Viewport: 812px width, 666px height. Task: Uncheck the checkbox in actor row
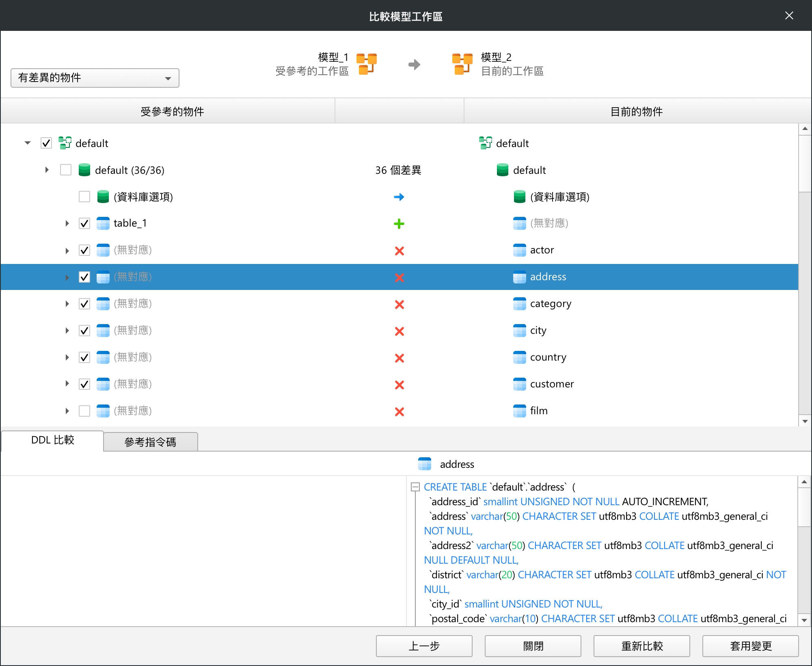click(x=84, y=250)
